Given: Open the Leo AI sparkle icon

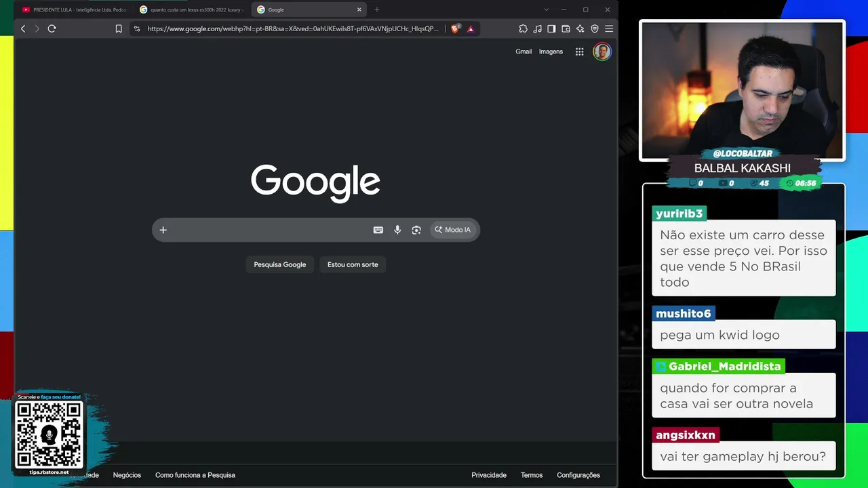Looking at the screenshot, I should [x=580, y=28].
